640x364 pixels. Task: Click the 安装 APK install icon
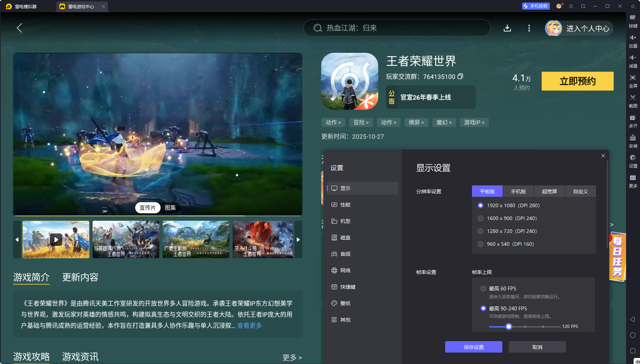click(632, 141)
